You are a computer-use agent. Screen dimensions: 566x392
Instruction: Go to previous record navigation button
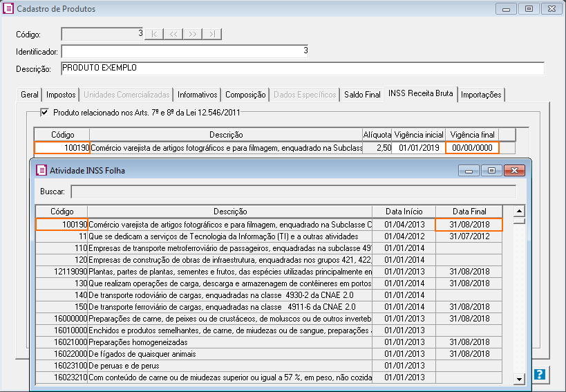(173, 35)
